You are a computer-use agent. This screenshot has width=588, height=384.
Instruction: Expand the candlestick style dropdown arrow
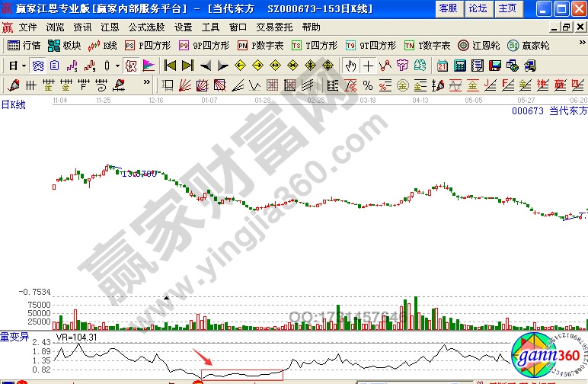tap(117, 66)
